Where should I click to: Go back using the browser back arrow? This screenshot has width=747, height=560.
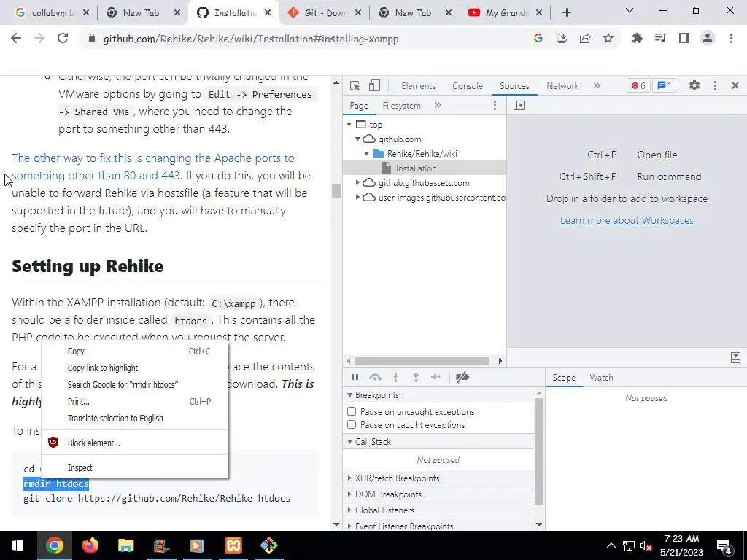(16, 39)
